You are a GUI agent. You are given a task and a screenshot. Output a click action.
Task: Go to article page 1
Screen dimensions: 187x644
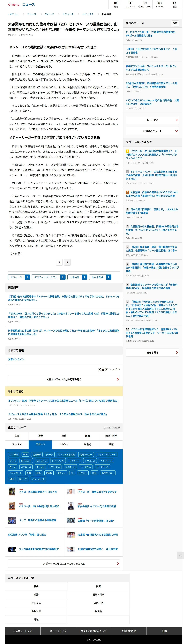[x=59, y=262]
